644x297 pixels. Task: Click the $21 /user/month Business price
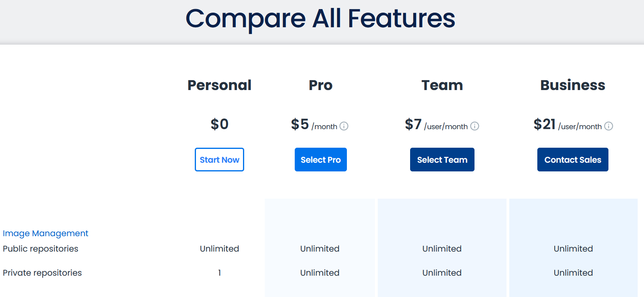click(x=568, y=125)
